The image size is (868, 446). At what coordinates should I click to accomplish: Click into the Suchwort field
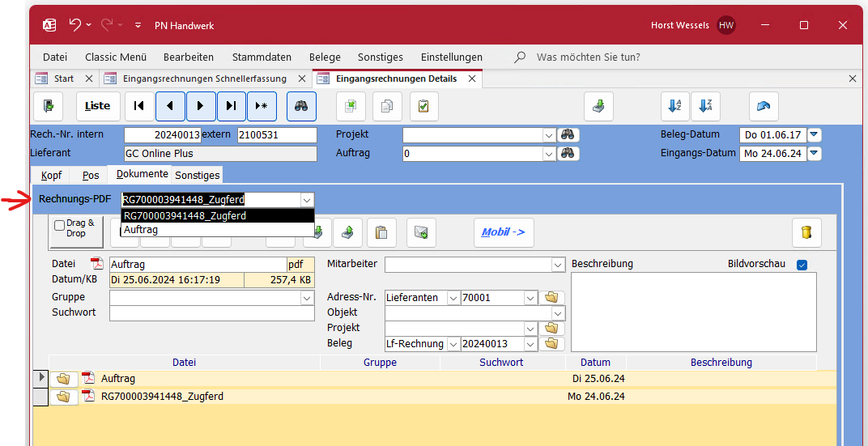pos(212,313)
